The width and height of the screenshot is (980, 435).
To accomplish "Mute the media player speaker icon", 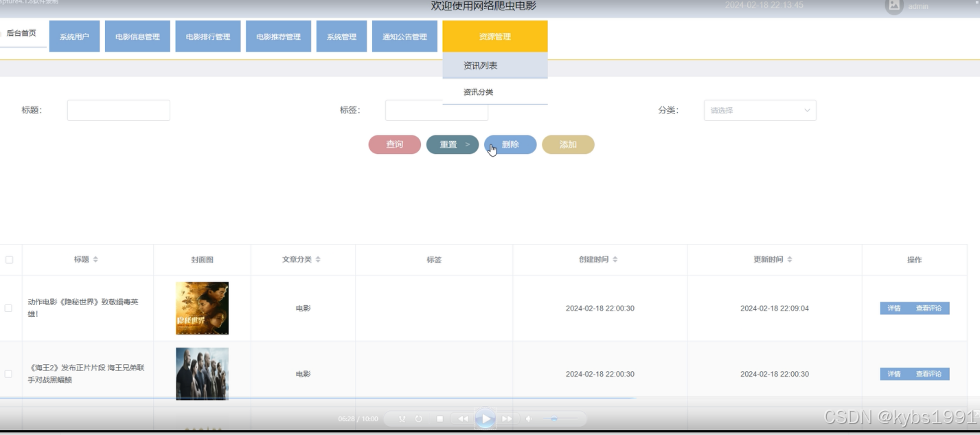I will click(x=528, y=419).
